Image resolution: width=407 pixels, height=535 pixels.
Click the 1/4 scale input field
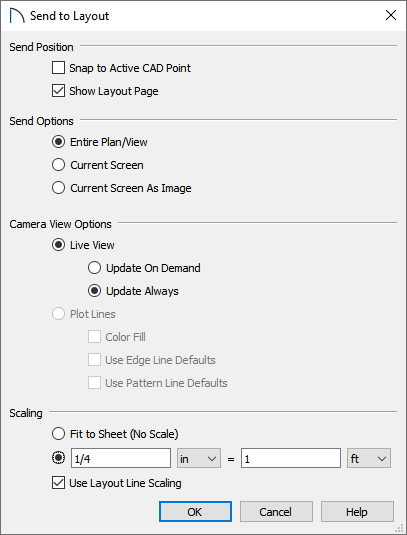[121, 458]
